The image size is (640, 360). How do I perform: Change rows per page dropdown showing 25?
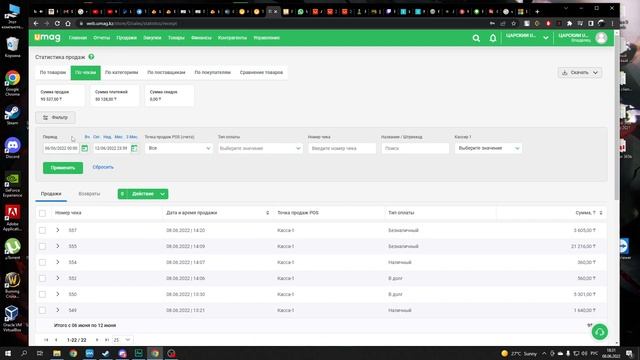click(122, 340)
